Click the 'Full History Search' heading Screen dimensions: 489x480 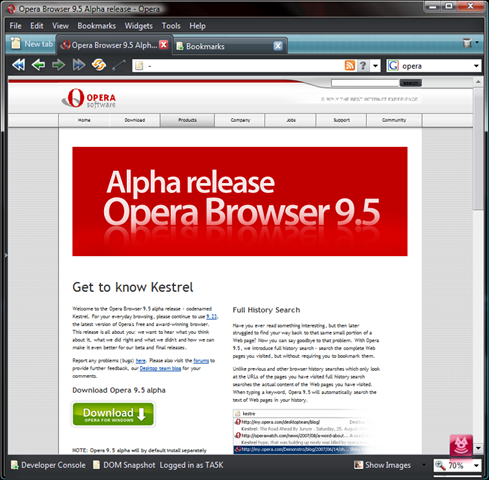[266, 310]
